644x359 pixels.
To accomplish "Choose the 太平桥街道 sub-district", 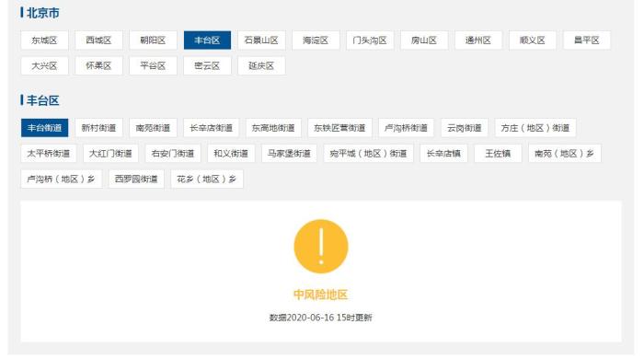I will (x=49, y=154).
